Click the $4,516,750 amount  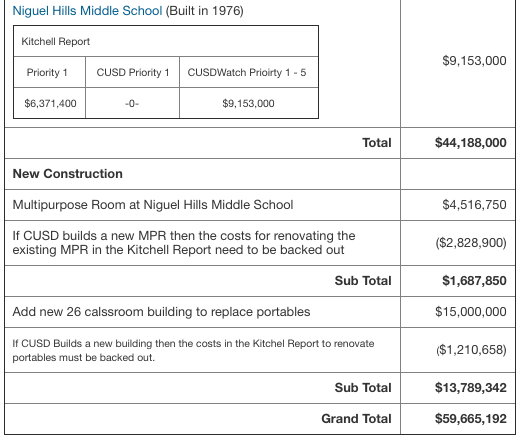click(474, 205)
